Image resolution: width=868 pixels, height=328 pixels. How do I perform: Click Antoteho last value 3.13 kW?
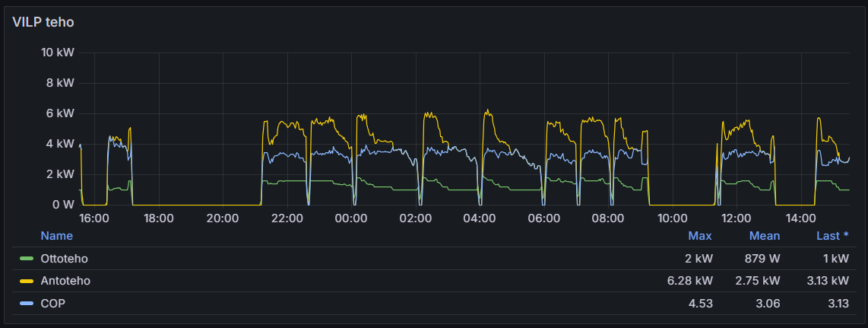click(x=826, y=281)
